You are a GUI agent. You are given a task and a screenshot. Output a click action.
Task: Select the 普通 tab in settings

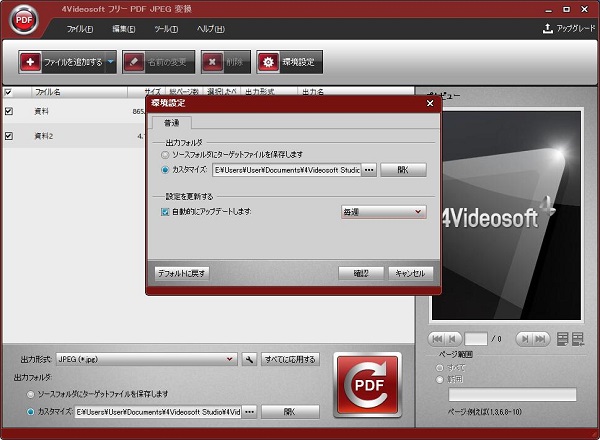[x=171, y=124]
